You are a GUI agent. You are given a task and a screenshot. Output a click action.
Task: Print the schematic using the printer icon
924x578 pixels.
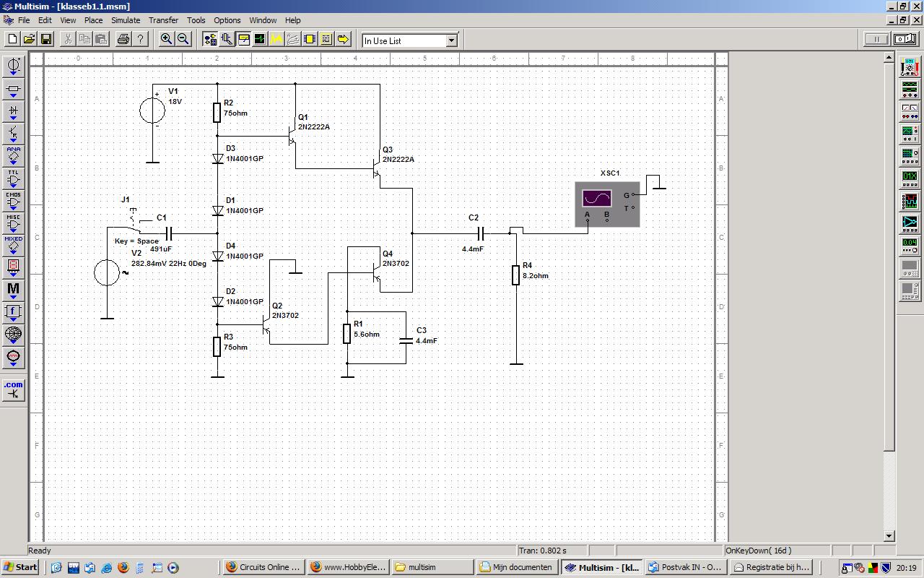[x=123, y=39]
